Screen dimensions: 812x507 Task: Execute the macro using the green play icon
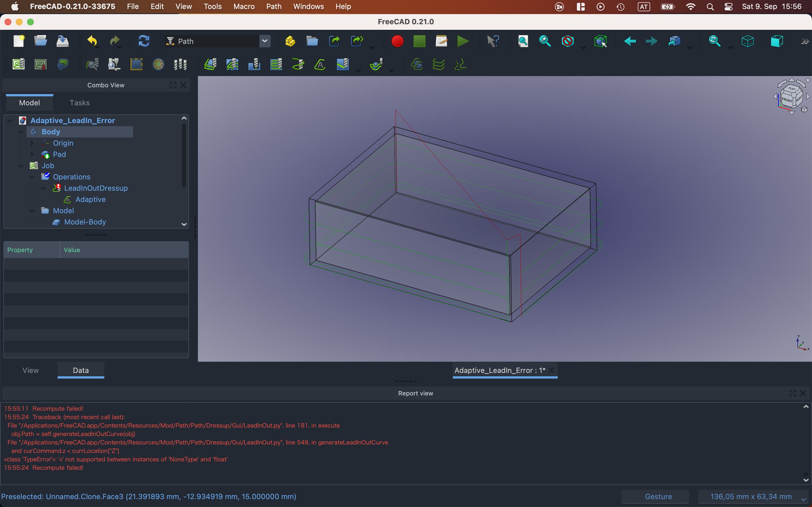point(463,41)
